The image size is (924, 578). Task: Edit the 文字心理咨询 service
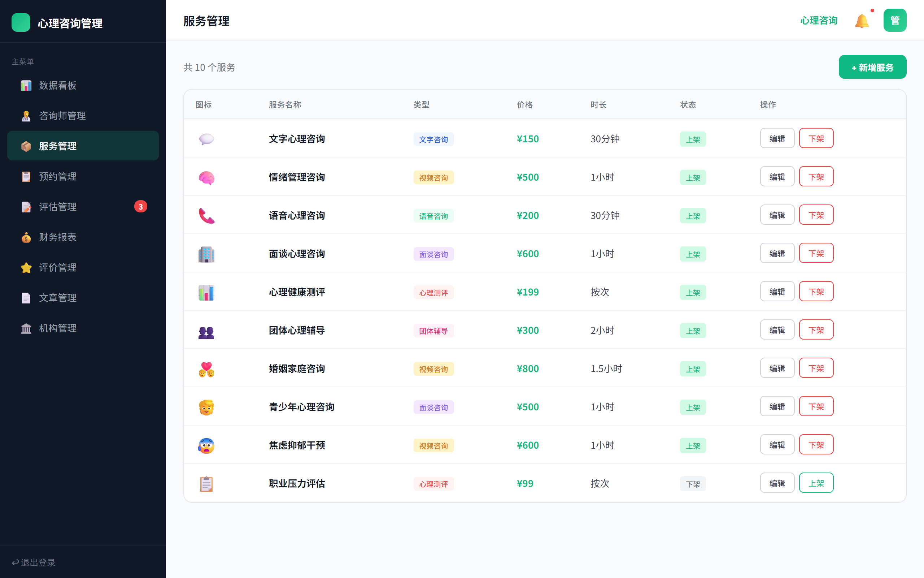(x=777, y=138)
